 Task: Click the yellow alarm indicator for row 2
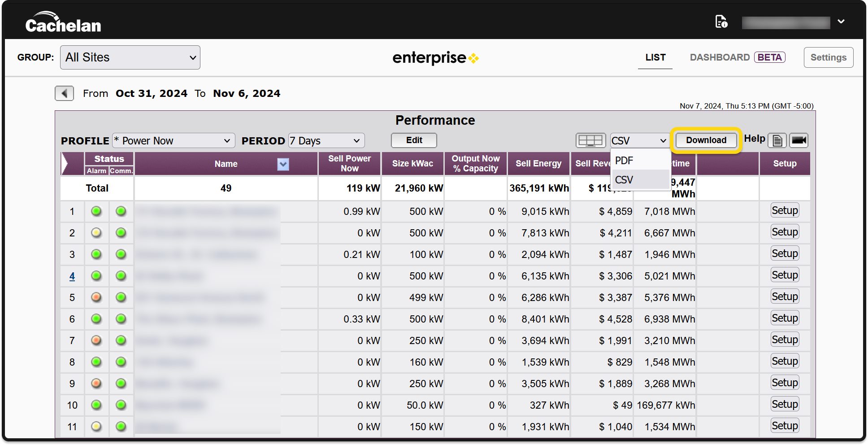[x=96, y=233]
